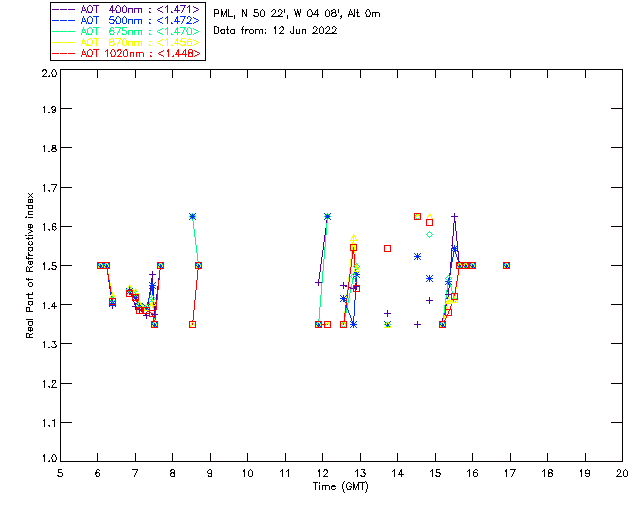Viewport: 640px width, 512px height.
Task: Click the x-axis tick label 17
Action: [510, 473]
